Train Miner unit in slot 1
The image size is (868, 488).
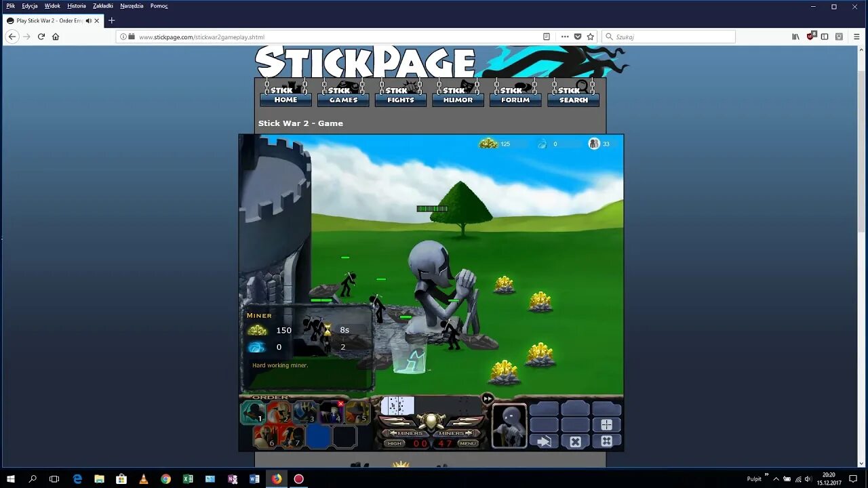click(x=254, y=412)
